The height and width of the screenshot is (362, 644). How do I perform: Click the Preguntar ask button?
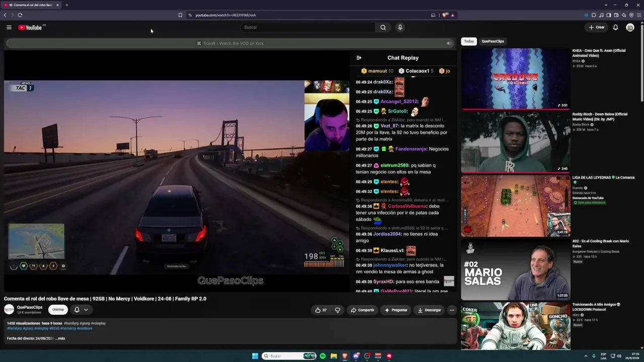click(396, 310)
